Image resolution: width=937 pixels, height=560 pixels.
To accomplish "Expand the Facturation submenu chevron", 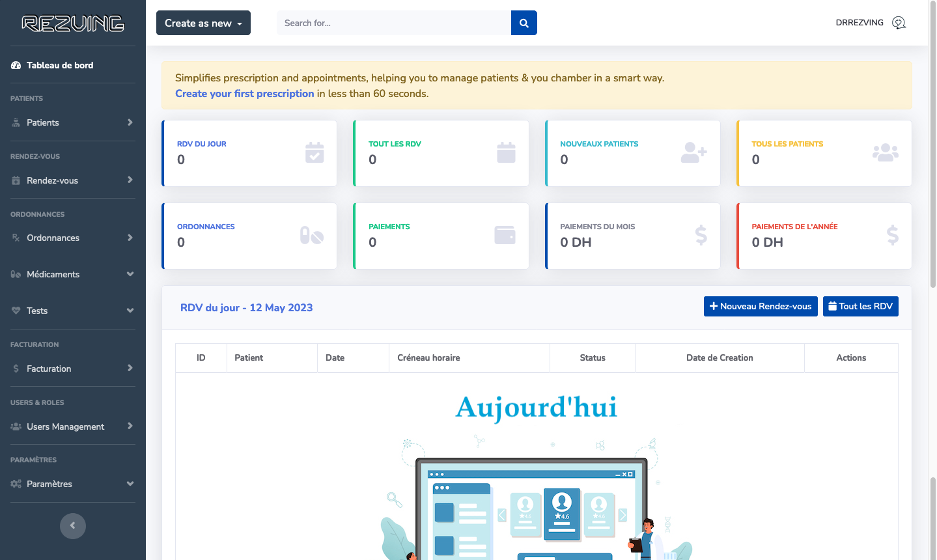I will pyautogui.click(x=130, y=368).
